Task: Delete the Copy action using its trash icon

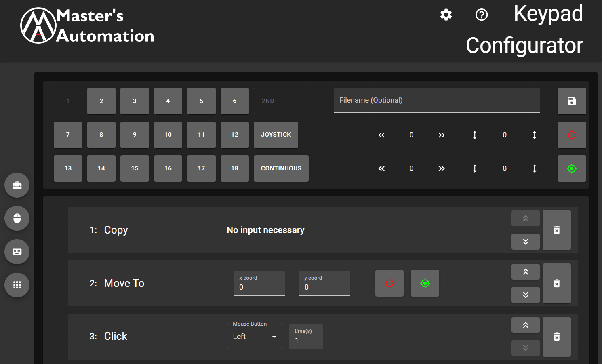Action: click(x=557, y=230)
